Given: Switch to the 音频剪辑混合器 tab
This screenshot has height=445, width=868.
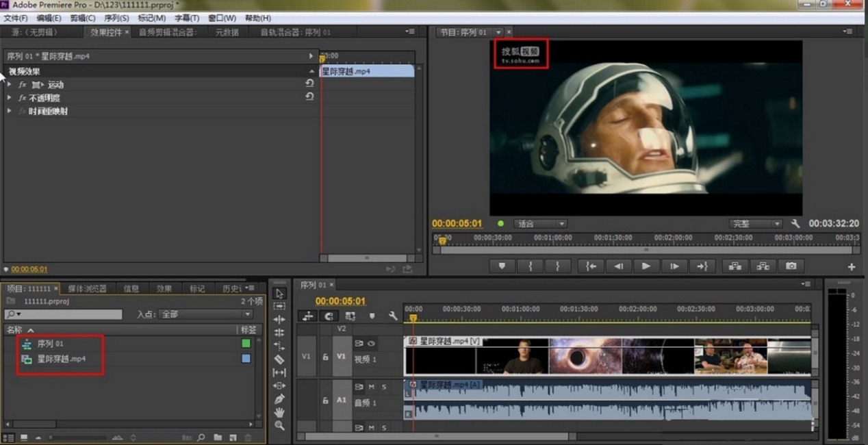Looking at the screenshot, I should [x=167, y=32].
